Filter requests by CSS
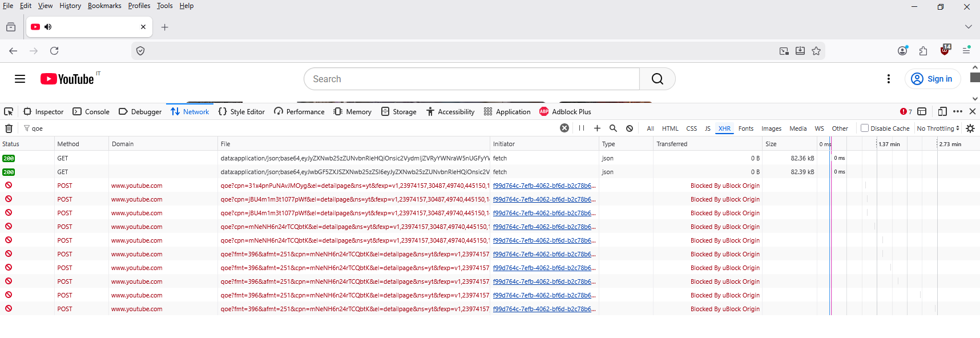The height and width of the screenshot is (338, 980). coord(691,128)
